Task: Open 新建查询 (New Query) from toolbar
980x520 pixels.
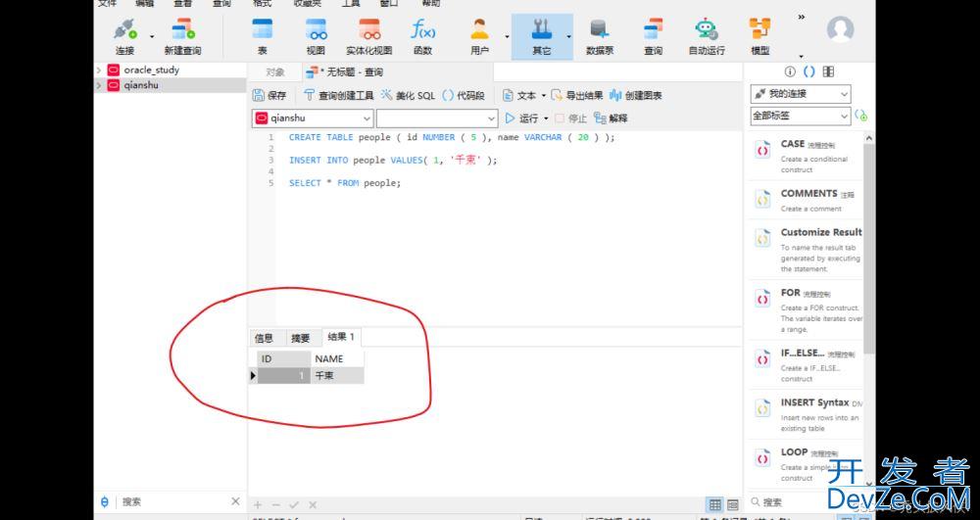Action: [182, 37]
